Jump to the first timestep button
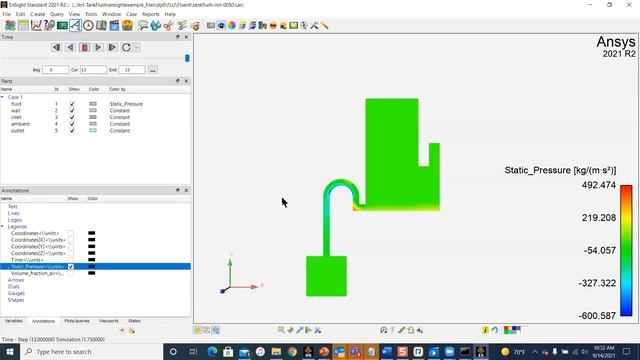Screen dimensions: 640x360 56,47
